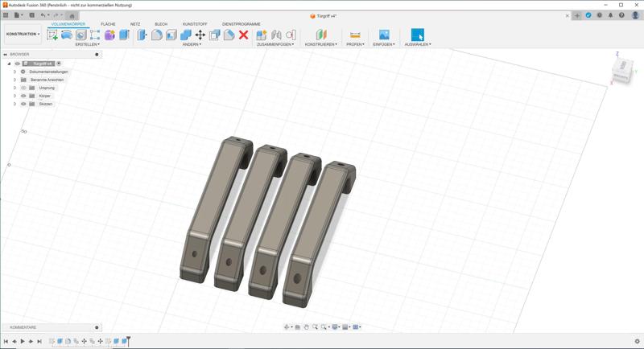Expand the Skizzen folder node
The image size is (644, 349).
pos(14,104)
